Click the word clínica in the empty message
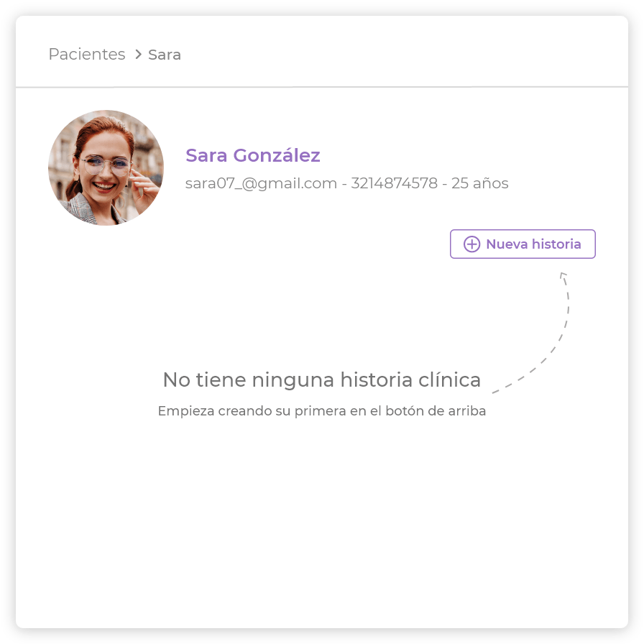The width and height of the screenshot is (644, 644). pyautogui.click(x=449, y=379)
